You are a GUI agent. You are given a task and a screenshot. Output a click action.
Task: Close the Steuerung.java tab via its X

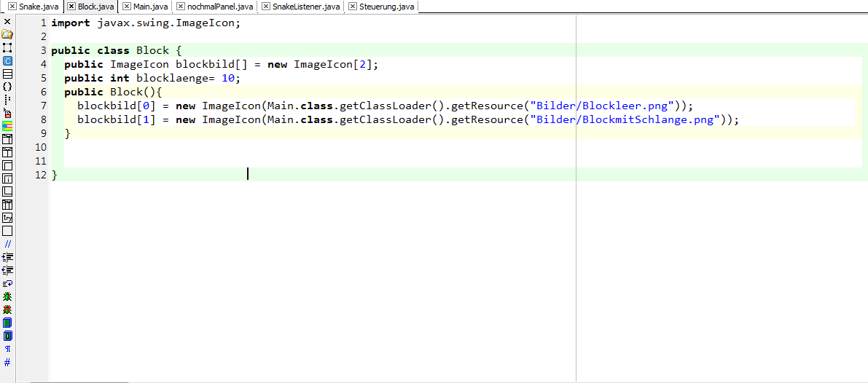353,7
